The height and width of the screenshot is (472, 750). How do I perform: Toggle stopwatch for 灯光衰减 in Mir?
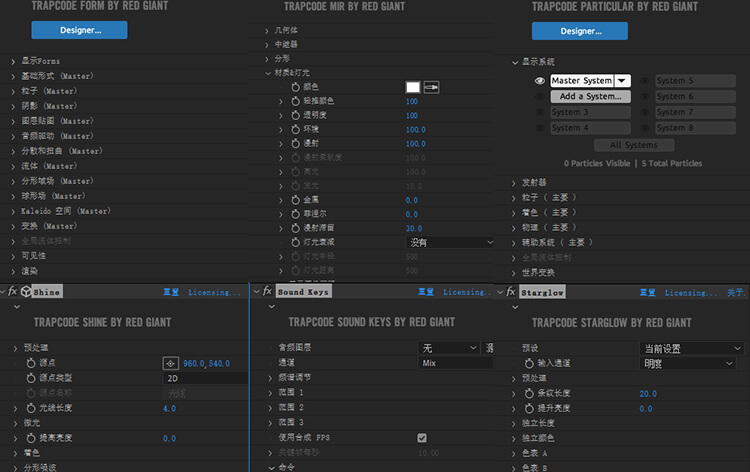[296, 242]
